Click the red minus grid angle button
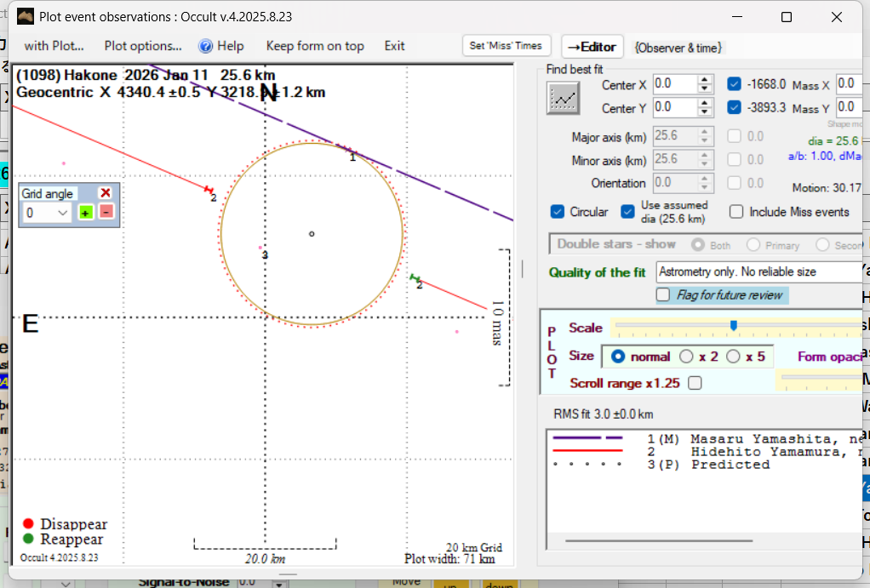The height and width of the screenshot is (588, 870). [106, 213]
